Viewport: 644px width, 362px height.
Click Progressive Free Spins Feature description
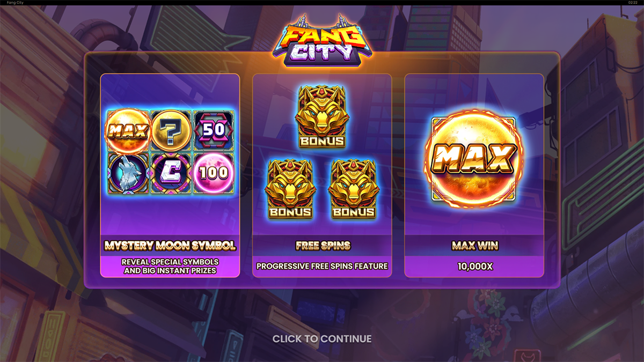[x=322, y=266]
